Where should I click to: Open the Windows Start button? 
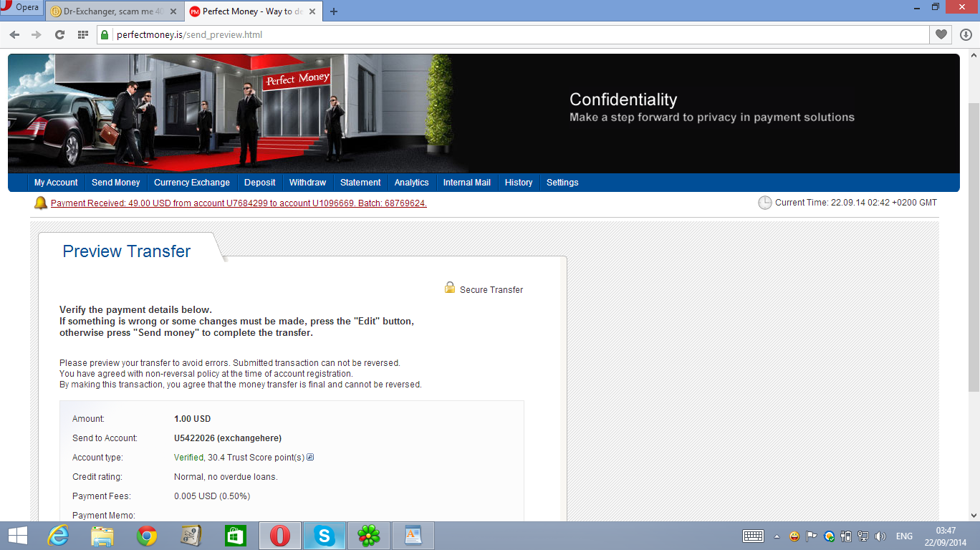[17, 536]
